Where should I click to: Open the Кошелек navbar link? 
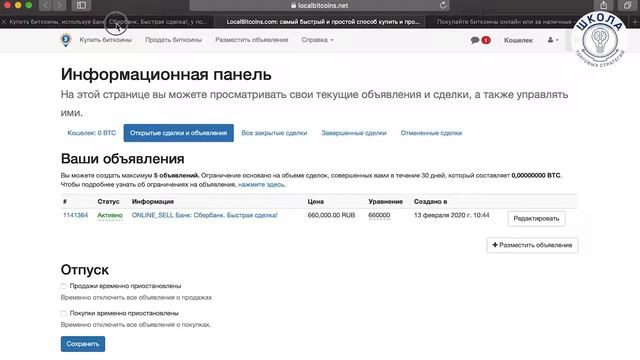click(x=518, y=40)
